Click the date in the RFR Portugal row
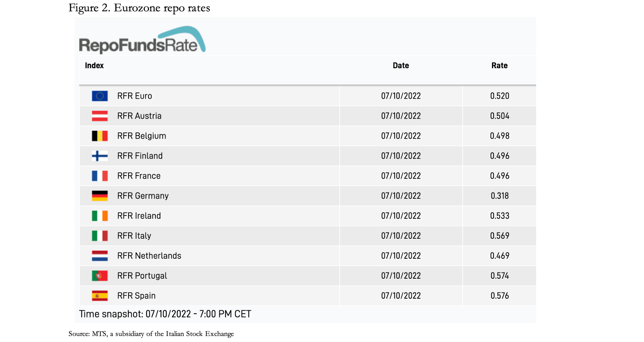 click(x=401, y=276)
